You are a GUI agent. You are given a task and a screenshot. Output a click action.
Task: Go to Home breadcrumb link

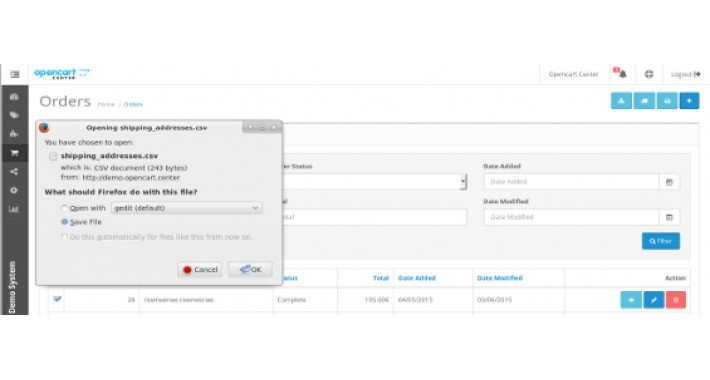[106, 104]
